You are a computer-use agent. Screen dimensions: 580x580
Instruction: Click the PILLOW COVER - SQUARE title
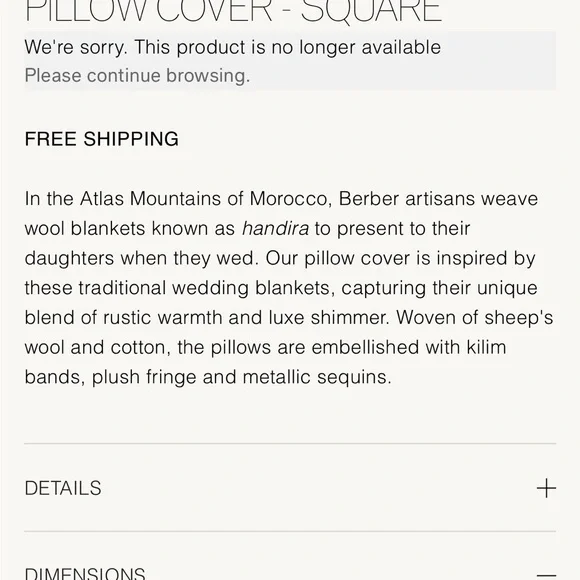coord(233,12)
